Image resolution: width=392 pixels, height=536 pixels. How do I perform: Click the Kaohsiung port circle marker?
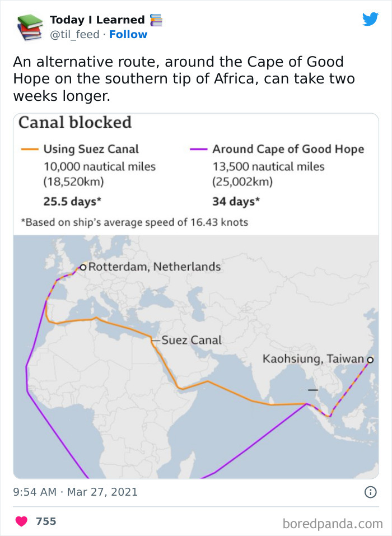pyautogui.click(x=370, y=360)
